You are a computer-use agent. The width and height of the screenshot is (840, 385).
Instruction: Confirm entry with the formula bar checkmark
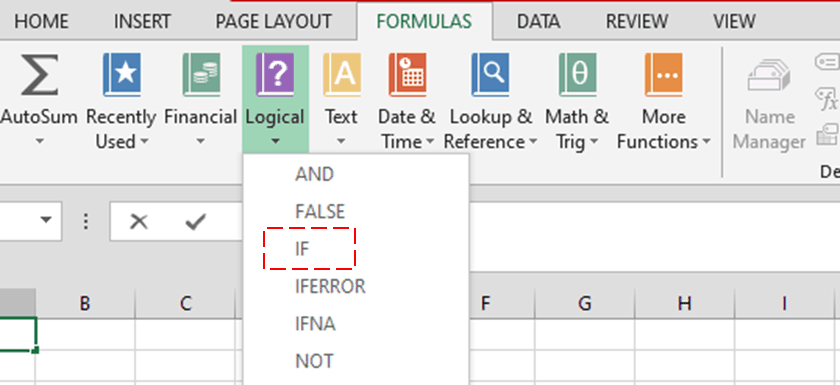[195, 221]
